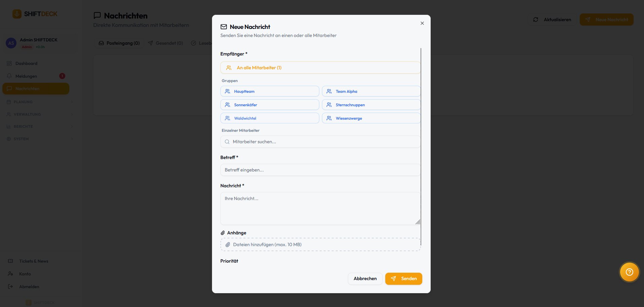Switch to the Gesendet tab
The width and height of the screenshot is (644, 307).
point(166,43)
